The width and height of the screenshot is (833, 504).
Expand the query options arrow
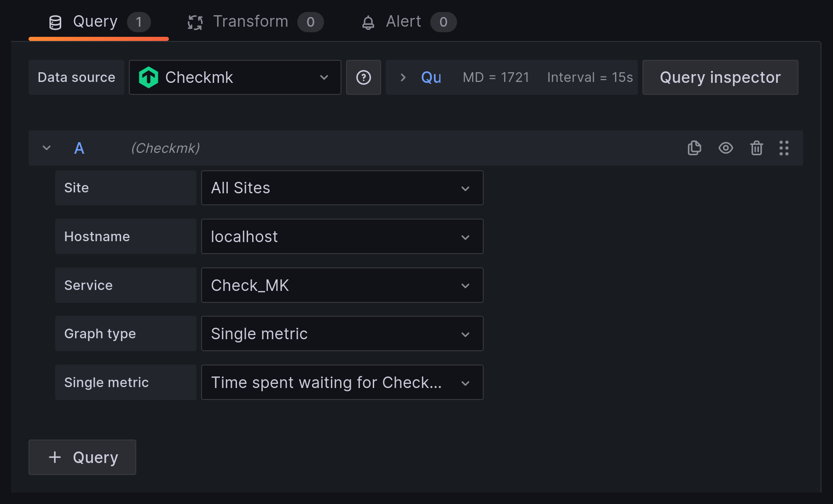(403, 77)
